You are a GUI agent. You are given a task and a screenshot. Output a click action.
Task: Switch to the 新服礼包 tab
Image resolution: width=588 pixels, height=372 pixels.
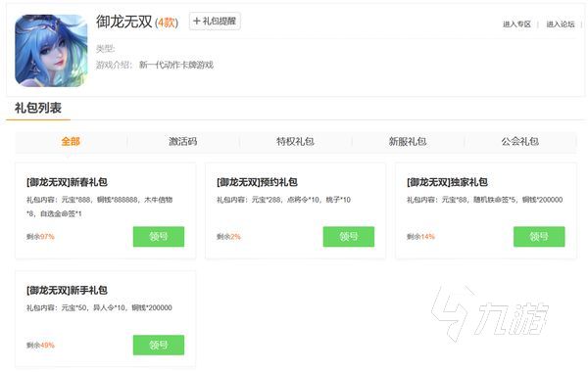408,142
